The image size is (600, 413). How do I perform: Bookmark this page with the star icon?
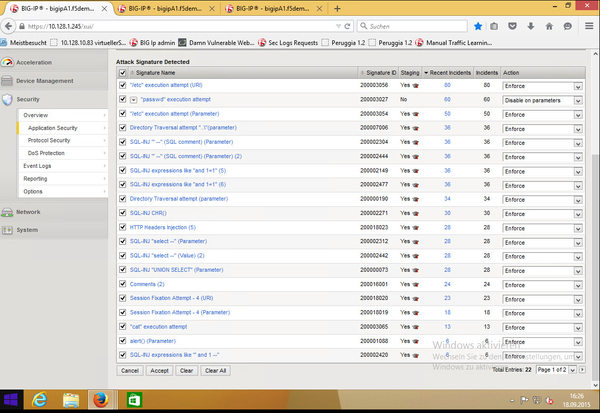tap(478, 26)
